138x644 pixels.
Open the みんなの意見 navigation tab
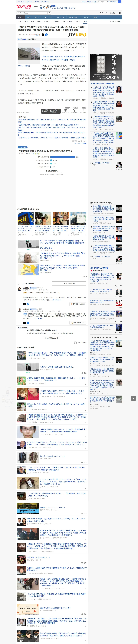73,17
